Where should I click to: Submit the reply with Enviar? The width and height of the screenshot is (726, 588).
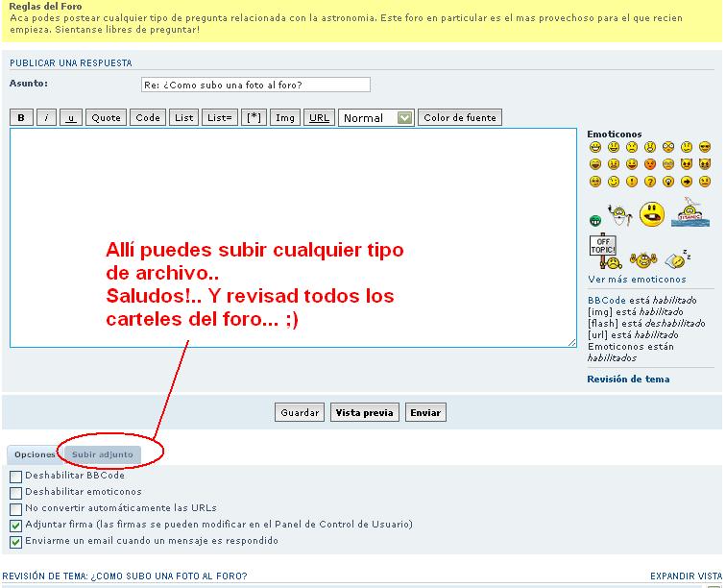pyautogui.click(x=425, y=412)
